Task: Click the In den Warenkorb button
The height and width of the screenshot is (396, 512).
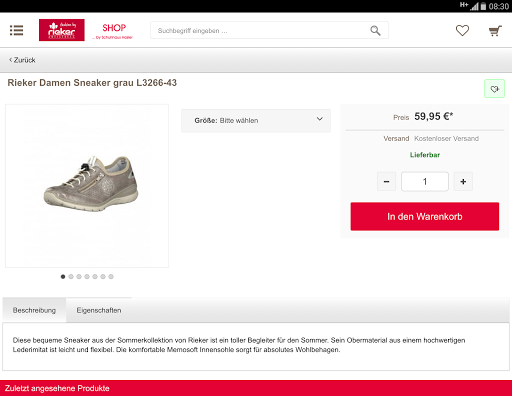Action: pos(425,216)
